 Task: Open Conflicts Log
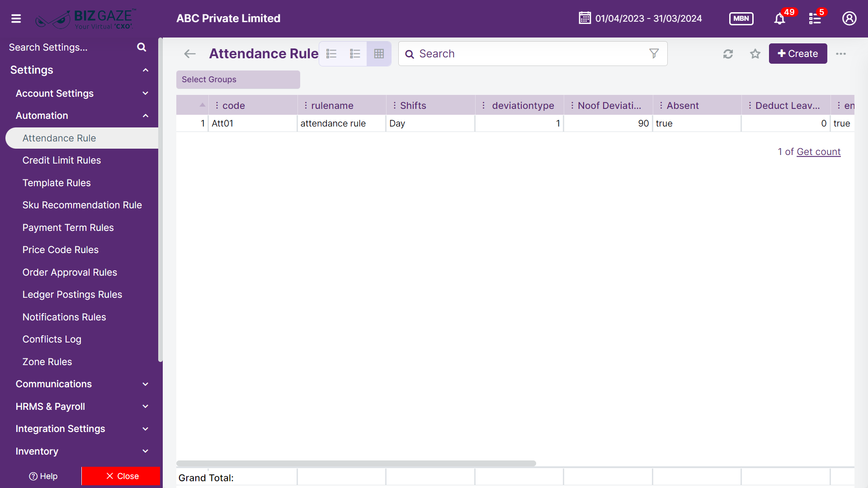[52, 339]
